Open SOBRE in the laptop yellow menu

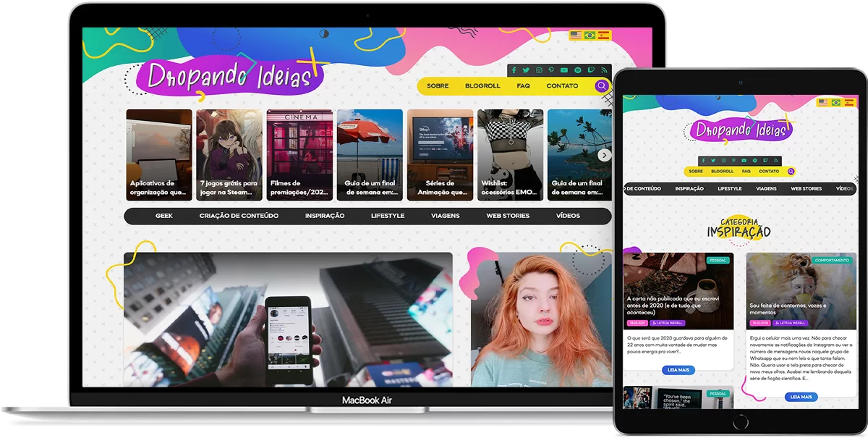point(438,86)
